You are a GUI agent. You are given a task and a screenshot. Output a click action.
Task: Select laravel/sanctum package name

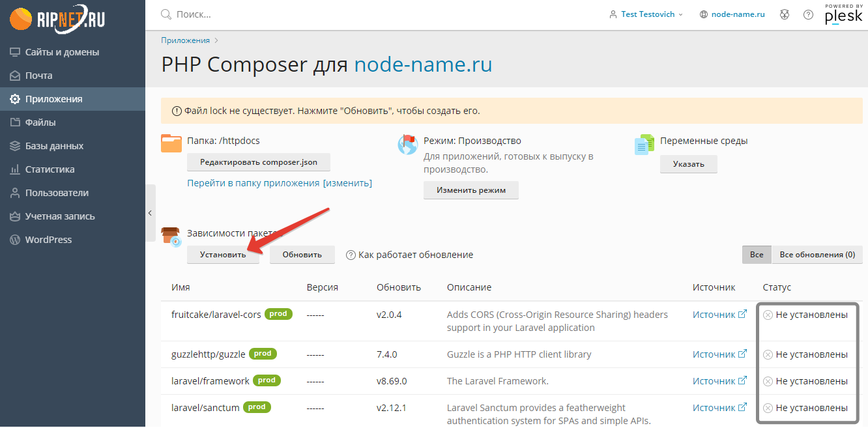(205, 408)
